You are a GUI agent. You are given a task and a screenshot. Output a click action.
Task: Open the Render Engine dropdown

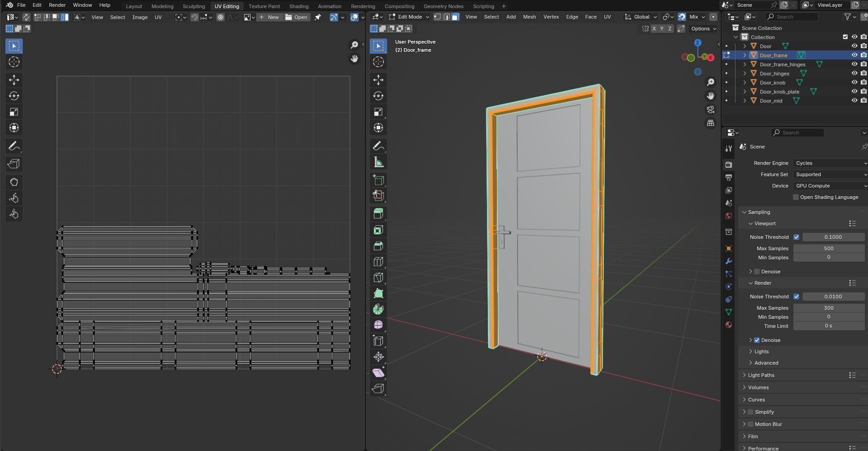(830, 163)
